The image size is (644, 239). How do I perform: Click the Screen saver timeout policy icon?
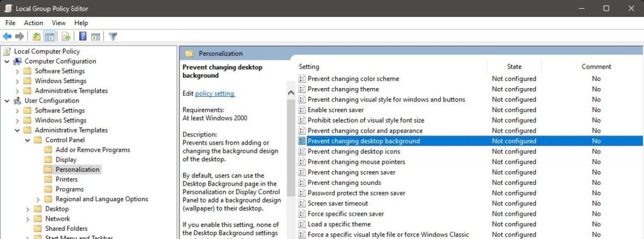point(302,203)
